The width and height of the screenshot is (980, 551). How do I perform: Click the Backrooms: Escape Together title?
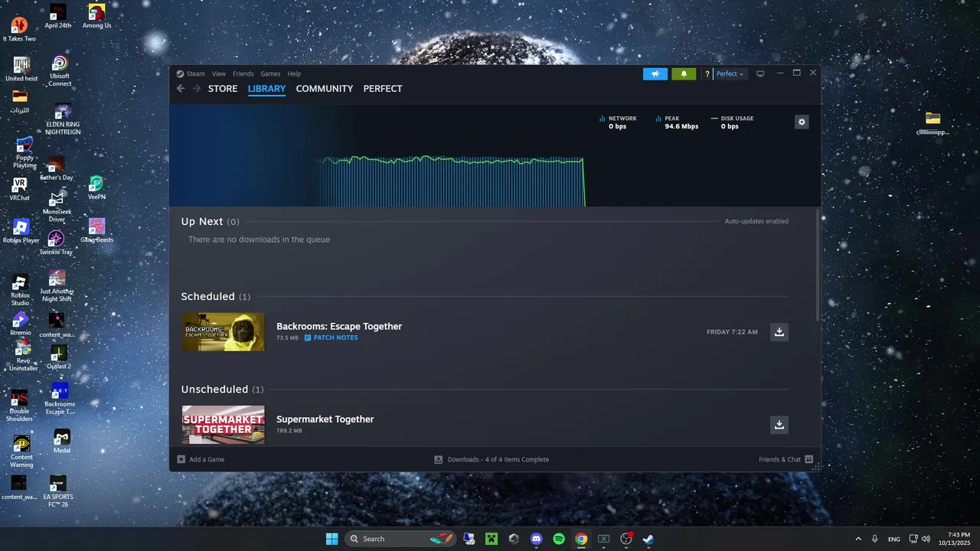click(339, 327)
